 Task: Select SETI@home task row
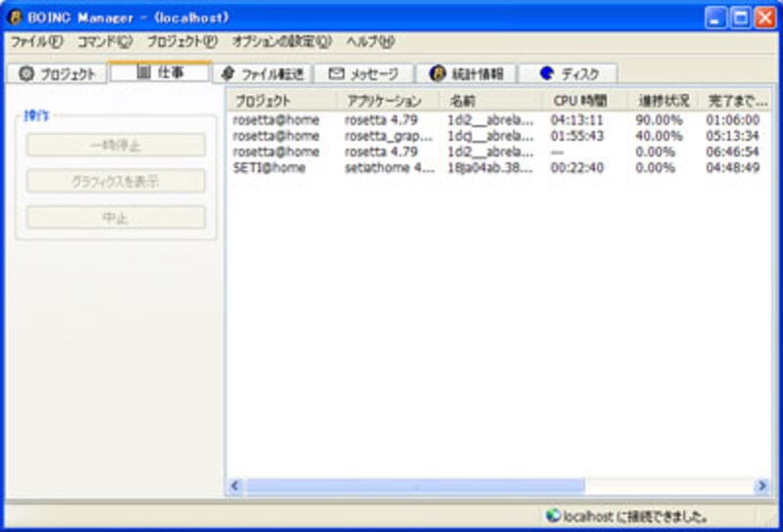tap(499, 167)
